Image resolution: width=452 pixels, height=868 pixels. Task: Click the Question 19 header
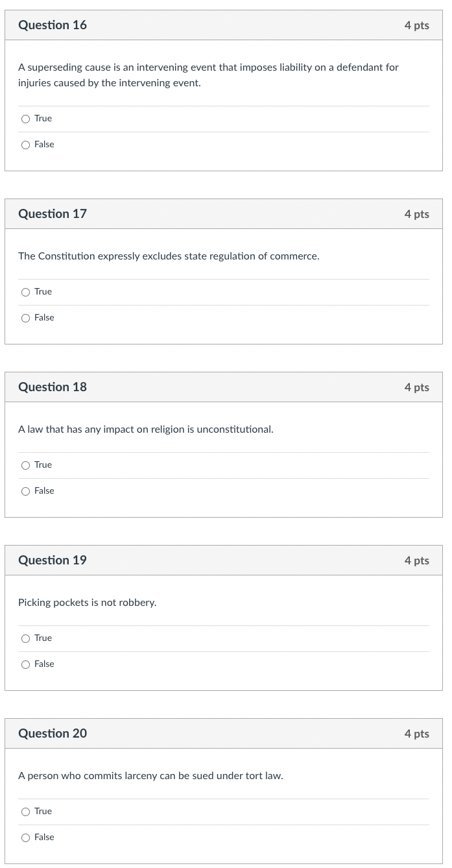[x=53, y=560]
